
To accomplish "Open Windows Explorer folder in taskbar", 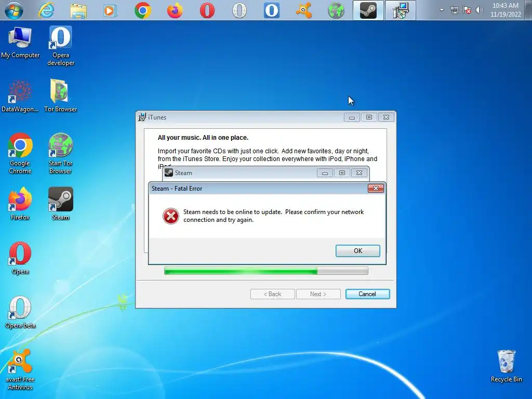I will 78,10.
